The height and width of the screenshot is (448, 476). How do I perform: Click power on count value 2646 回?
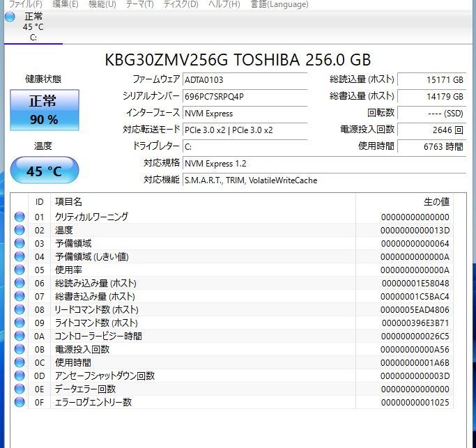click(x=431, y=130)
